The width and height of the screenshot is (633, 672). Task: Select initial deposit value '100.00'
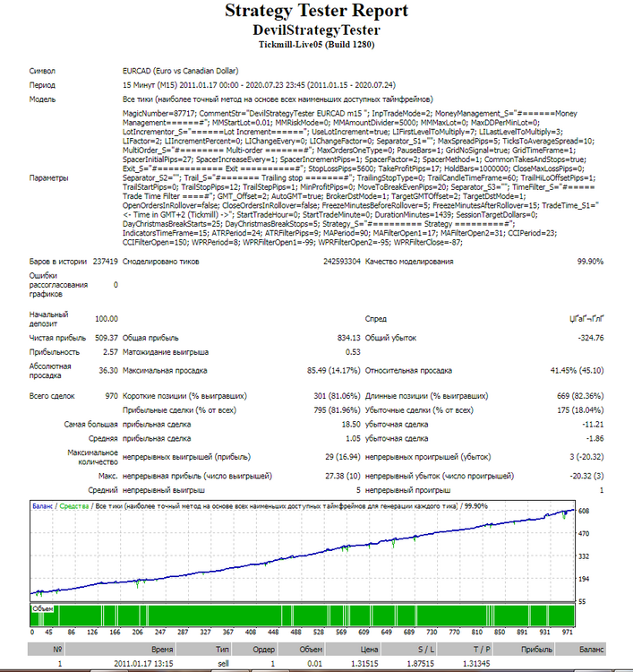pos(107,319)
